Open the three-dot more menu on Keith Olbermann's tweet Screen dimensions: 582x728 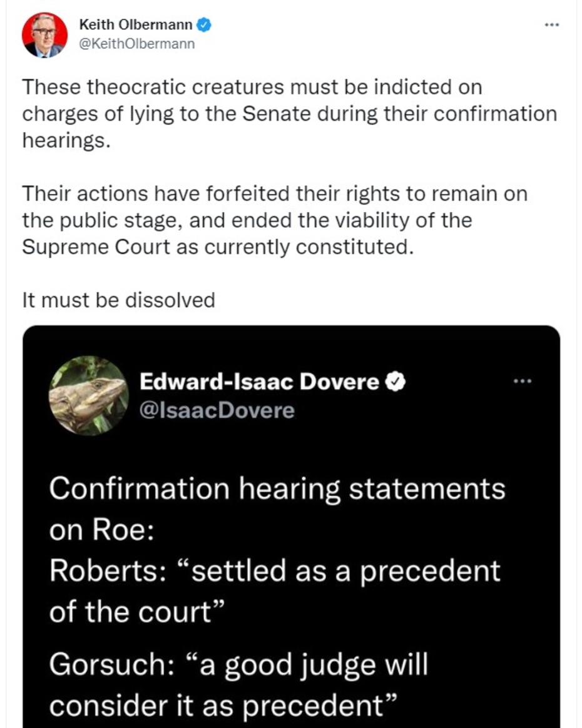(x=551, y=25)
